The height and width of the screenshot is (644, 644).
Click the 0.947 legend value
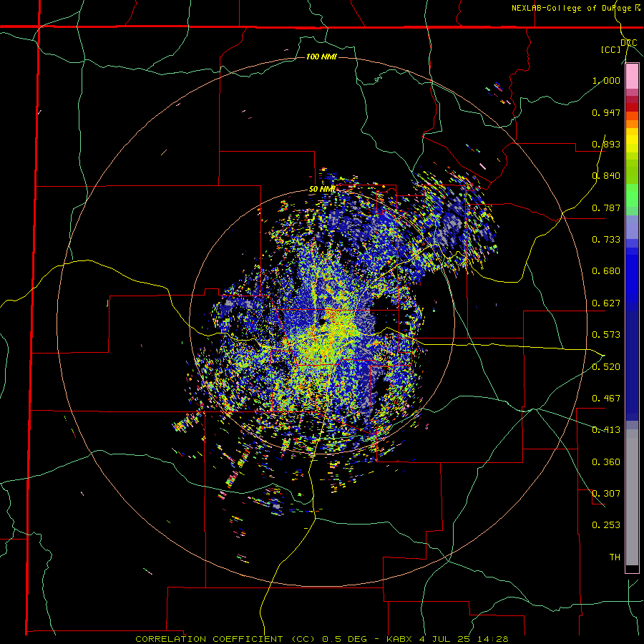606,112
